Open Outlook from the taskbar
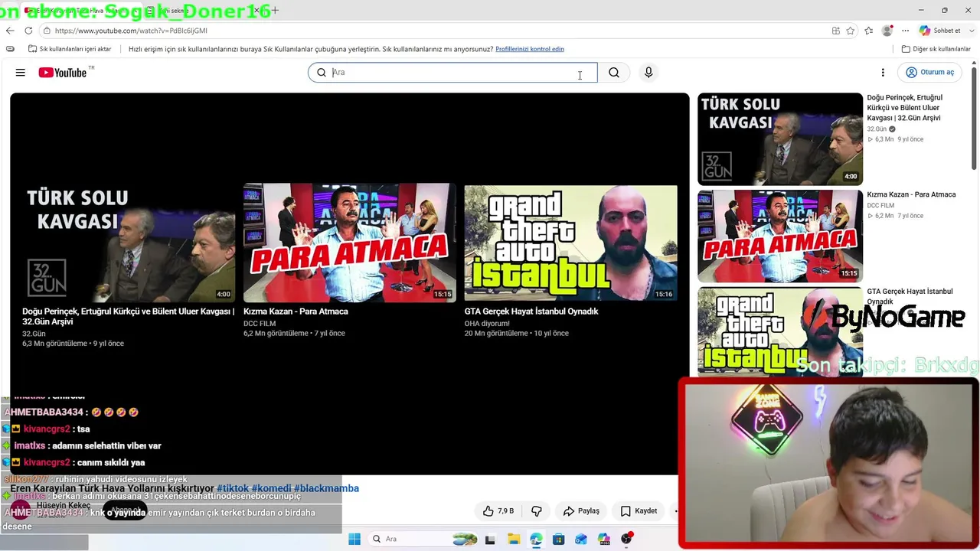 click(581, 539)
